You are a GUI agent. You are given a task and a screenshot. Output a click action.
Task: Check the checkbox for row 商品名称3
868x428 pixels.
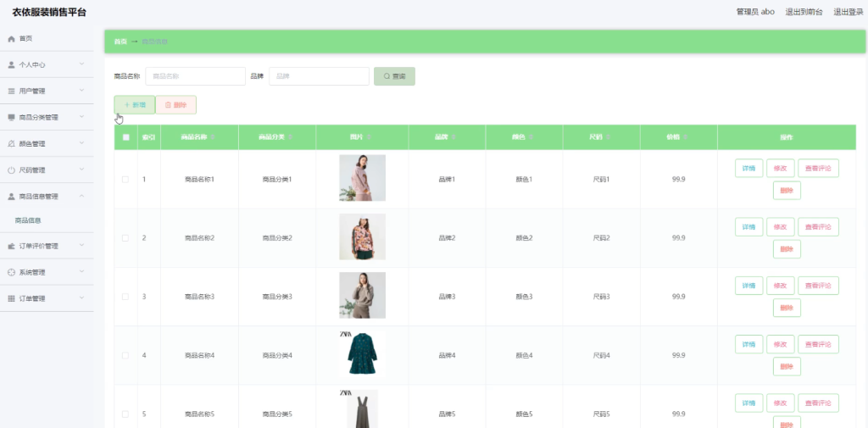125,297
